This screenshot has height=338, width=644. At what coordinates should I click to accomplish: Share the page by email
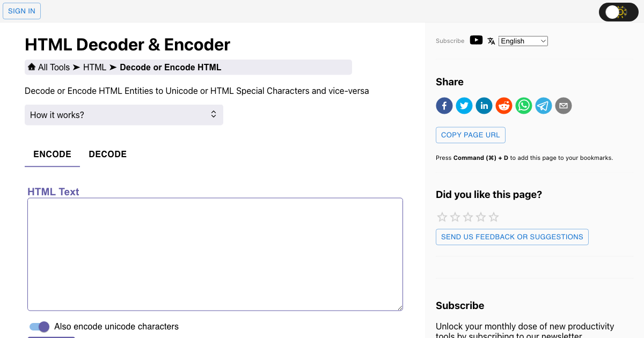pos(563,106)
